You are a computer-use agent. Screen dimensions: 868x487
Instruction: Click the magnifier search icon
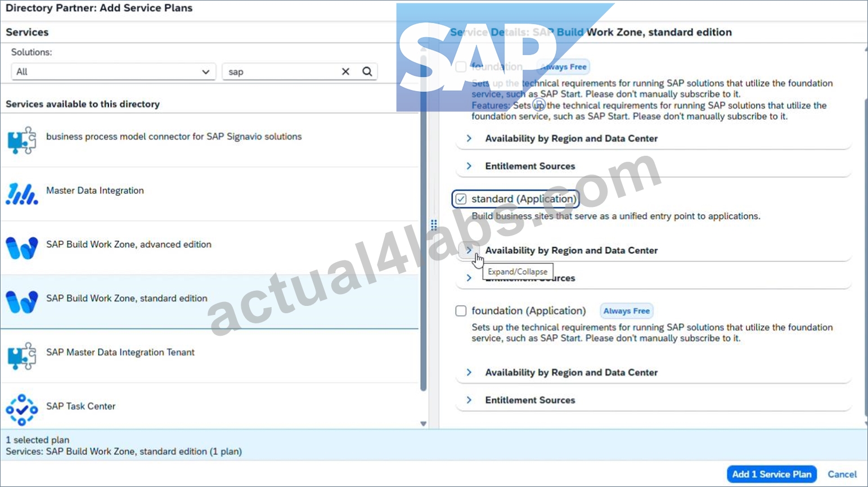367,71
